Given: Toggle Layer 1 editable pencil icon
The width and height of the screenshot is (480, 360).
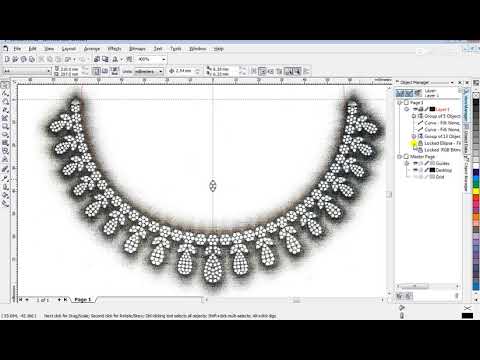Looking at the screenshot, I should pyautogui.click(x=426, y=109).
